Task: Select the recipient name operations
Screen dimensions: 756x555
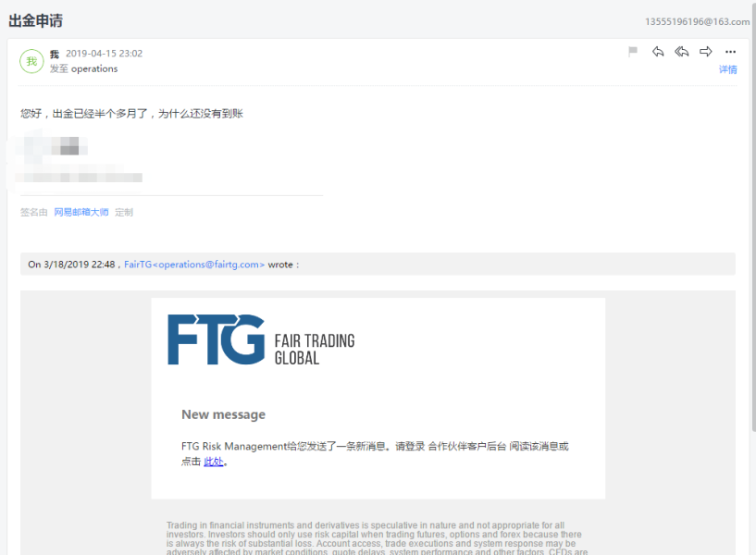Action: (94, 68)
